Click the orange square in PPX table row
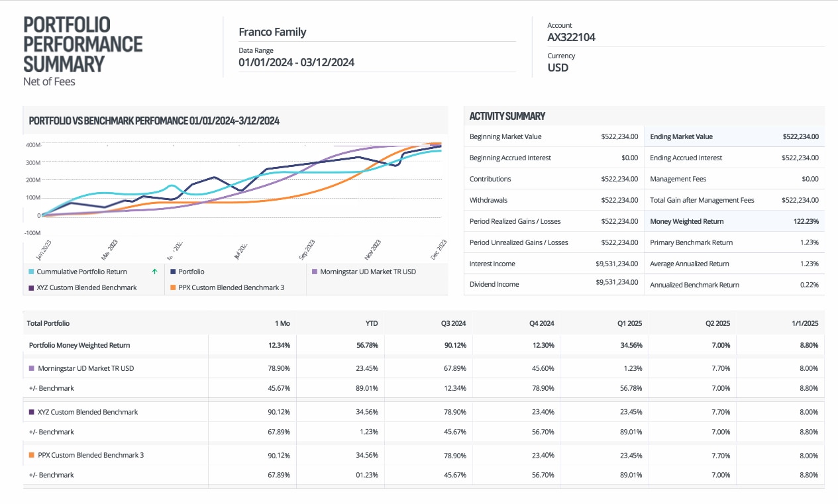Screen dimensions: 838x504 [31, 455]
